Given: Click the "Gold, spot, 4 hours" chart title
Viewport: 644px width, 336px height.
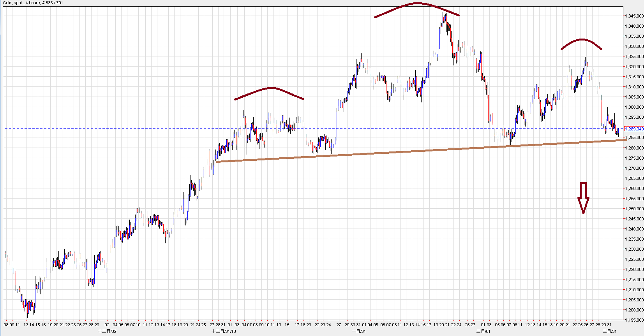Looking at the screenshot, I should 33,3.
